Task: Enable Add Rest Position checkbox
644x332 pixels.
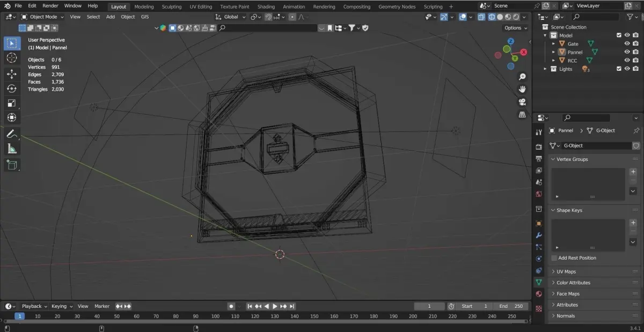Action: pos(554,258)
